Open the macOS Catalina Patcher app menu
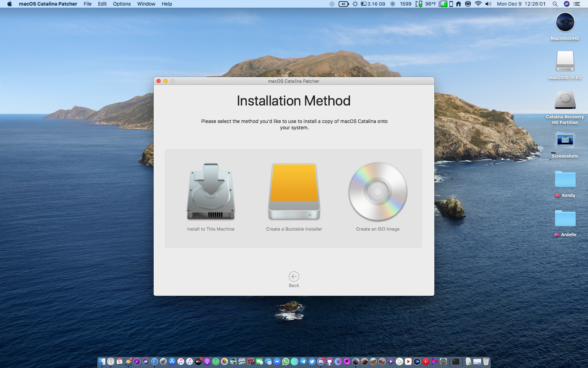This screenshot has width=588, height=368. (x=48, y=4)
